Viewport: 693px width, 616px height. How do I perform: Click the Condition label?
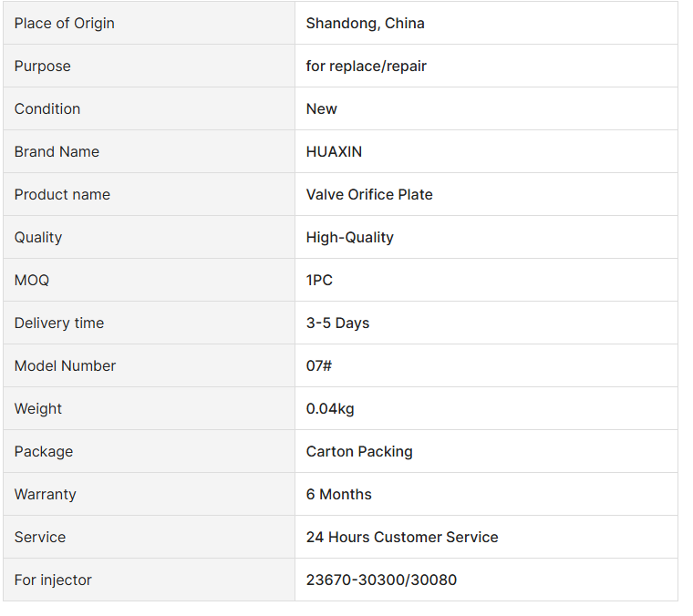(x=47, y=109)
